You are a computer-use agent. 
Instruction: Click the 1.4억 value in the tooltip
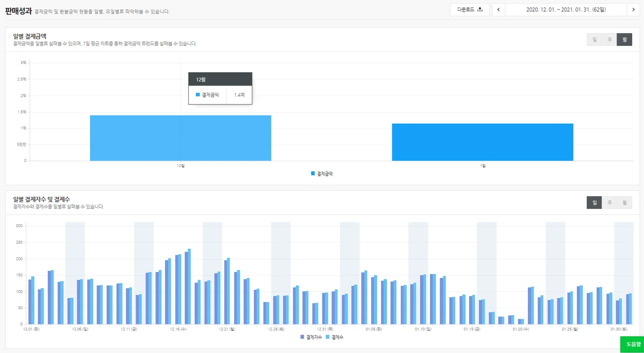pos(239,95)
